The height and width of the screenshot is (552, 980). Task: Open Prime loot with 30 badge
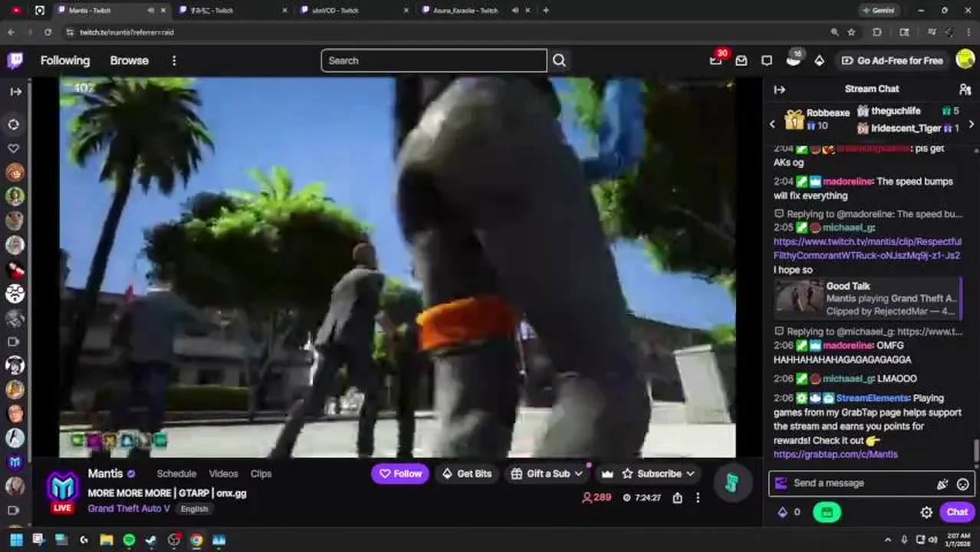[x=716, y=60]
